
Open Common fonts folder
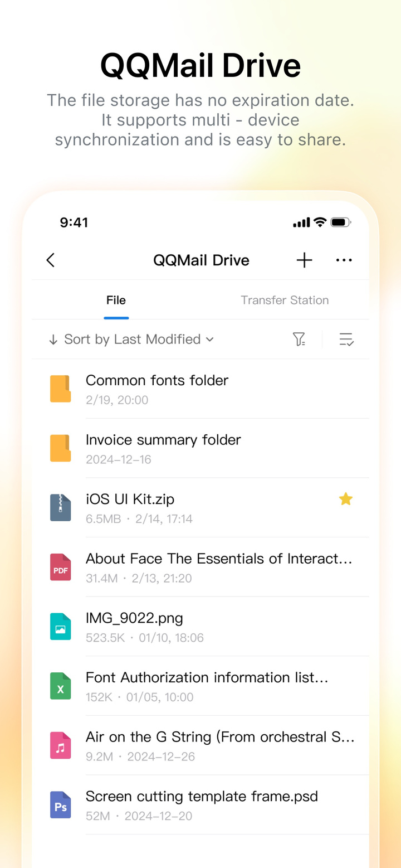pyautogui.click(x=200, y=389)
